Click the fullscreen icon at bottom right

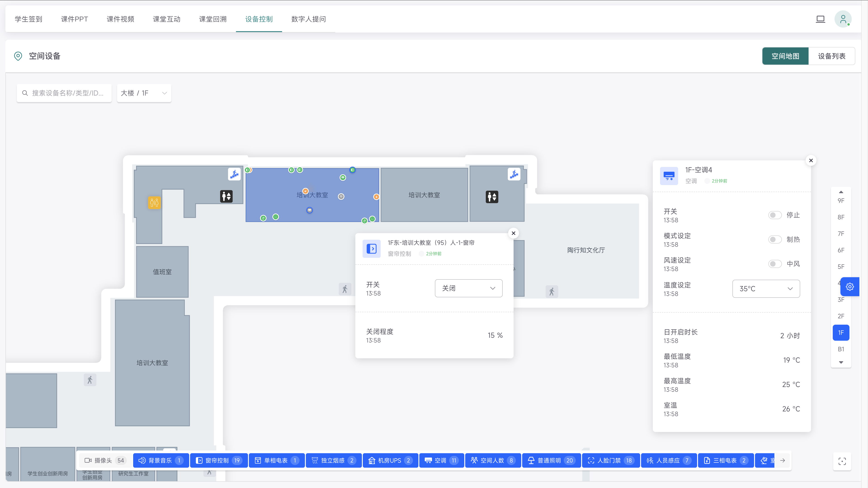(x=842, y=461)
